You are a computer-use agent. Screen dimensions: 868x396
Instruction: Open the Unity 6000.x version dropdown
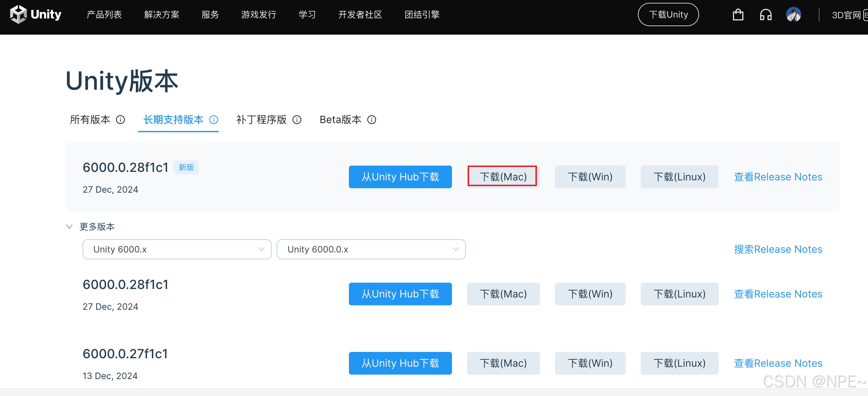pos(177,249)
